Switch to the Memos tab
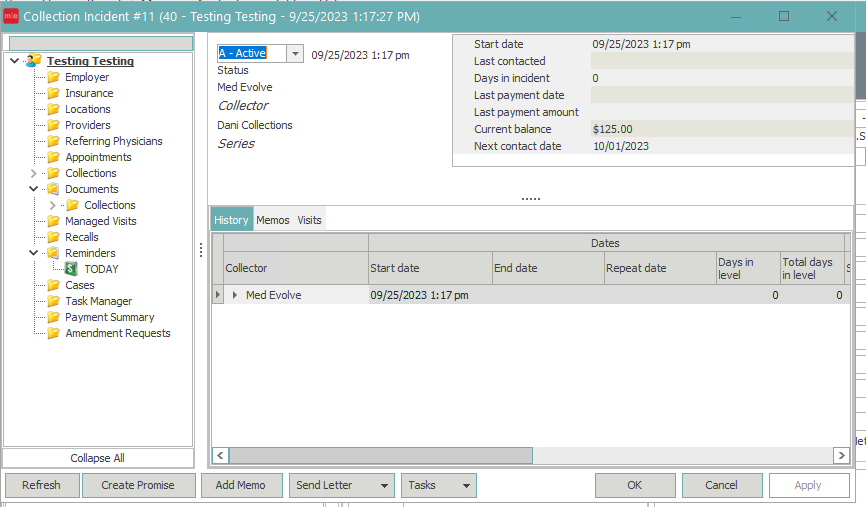 tap(272, 220)
